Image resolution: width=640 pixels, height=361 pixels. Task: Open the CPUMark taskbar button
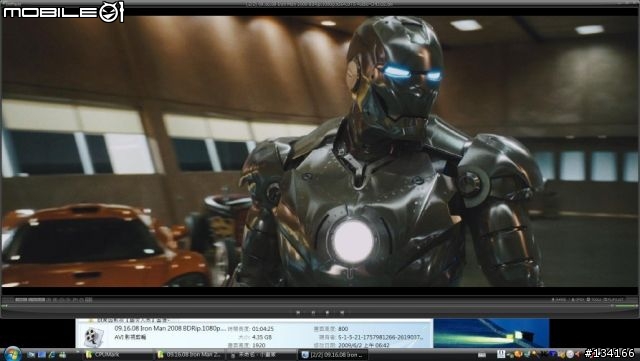[x=117, y=354]
